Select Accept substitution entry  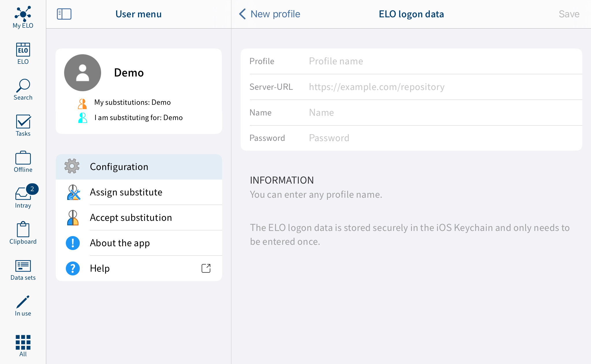pos(139,218)
